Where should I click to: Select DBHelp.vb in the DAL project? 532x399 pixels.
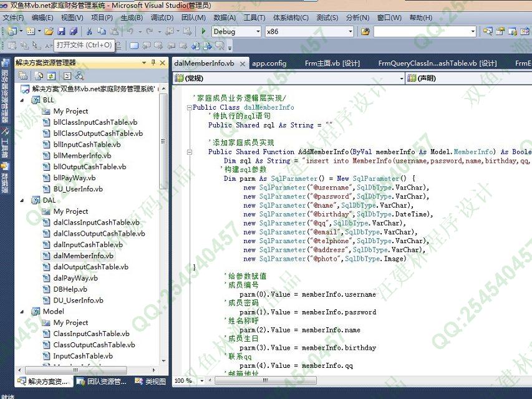[70, 289]
